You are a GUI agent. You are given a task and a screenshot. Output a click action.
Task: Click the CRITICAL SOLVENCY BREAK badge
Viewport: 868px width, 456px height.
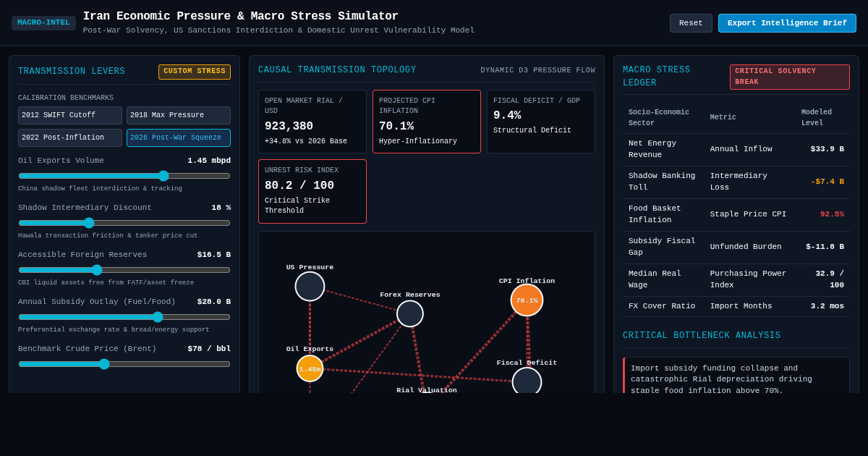(x=790, y=77)
